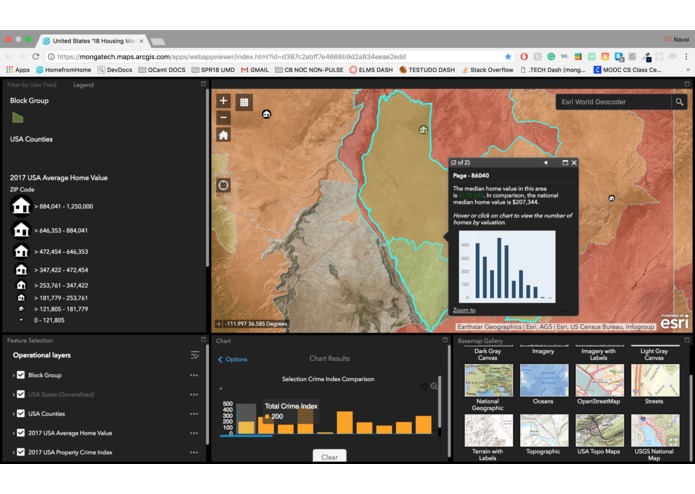This screenshot has width=695, height=494.
Task: Open the DevDocs bookmark
Action: [x=115, y=70]
